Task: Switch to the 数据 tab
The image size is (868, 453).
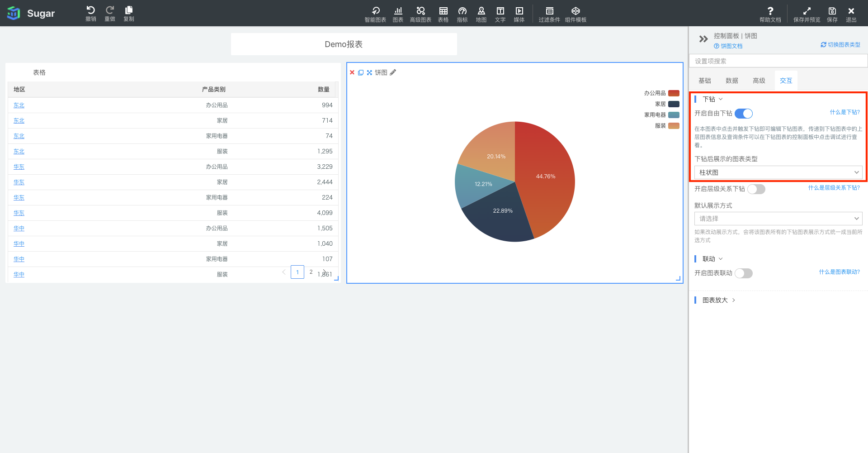Action: (731, 81)
